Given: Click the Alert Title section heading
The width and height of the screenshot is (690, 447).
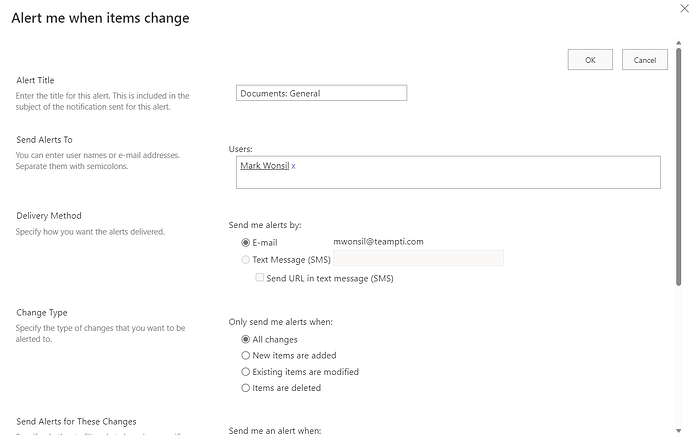Looking at the screenshot, I should point(35,80).
